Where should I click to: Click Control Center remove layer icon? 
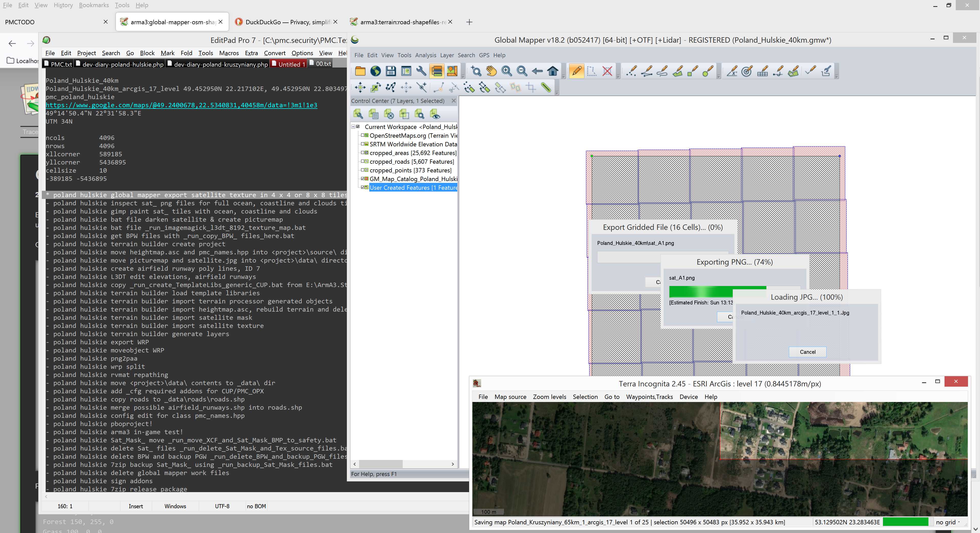[x=389, y=114]
